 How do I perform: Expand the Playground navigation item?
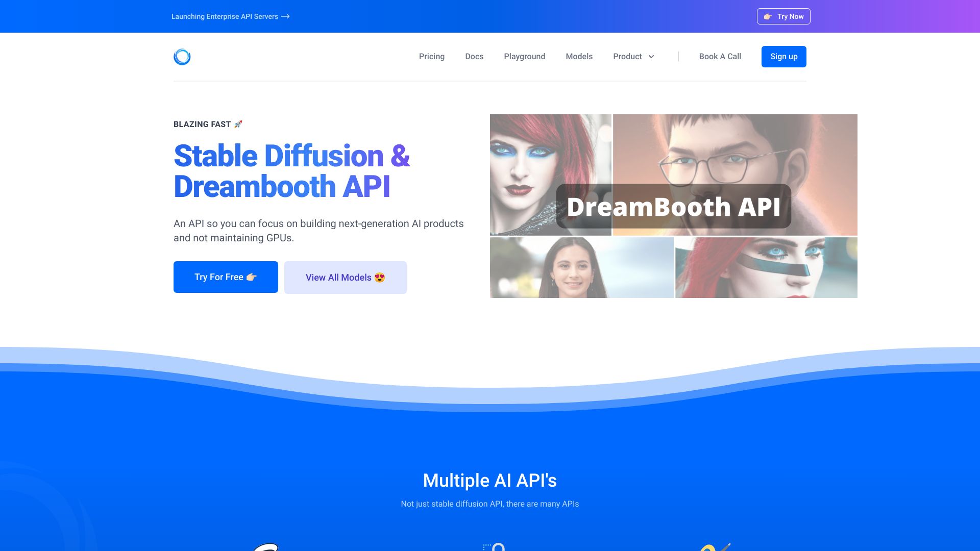click(524, 57)
